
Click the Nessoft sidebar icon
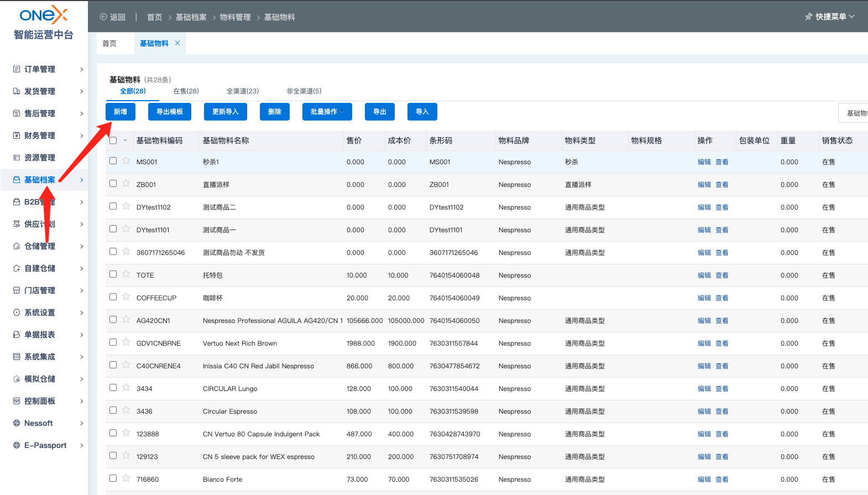(17, 423)
